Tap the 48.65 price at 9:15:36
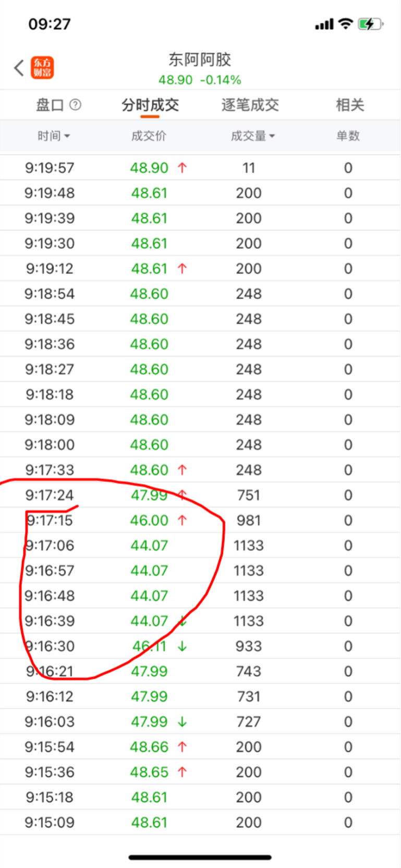The width and height of the screenshot is (401, 868). pos(149,772)
